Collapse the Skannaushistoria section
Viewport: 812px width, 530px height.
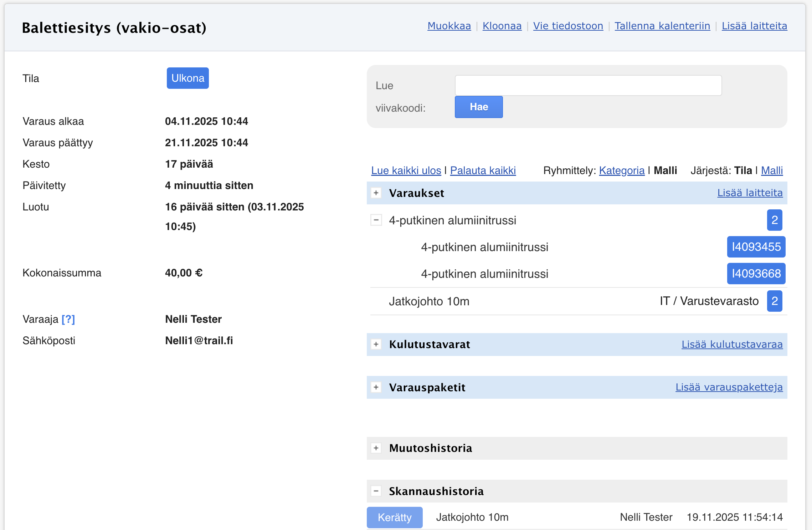point(376,491)
